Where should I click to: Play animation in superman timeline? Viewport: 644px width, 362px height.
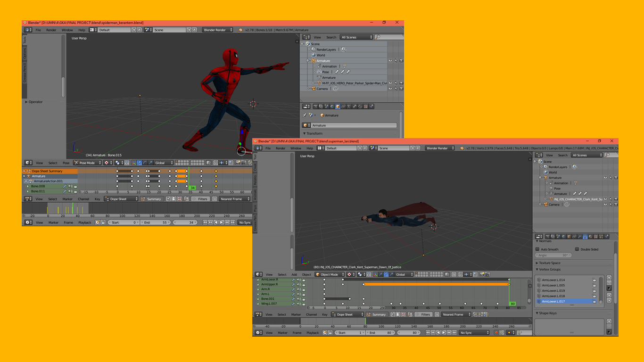tap(444, 332)
